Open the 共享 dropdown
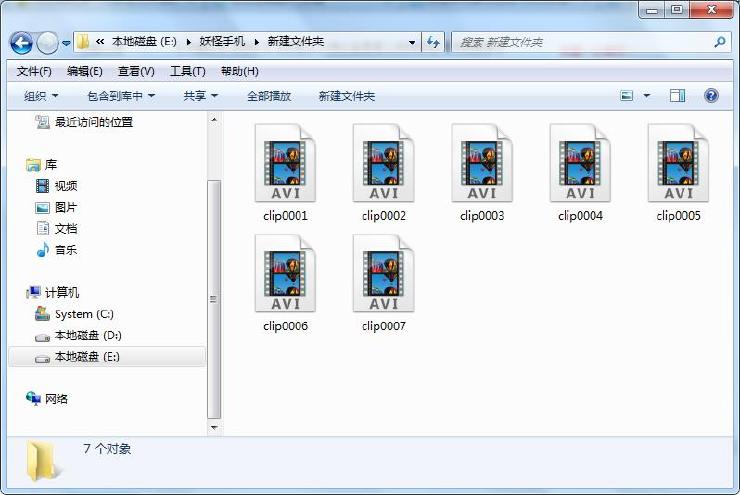The width and height of the screenshot is (740, 495). (x=201, y=96)
